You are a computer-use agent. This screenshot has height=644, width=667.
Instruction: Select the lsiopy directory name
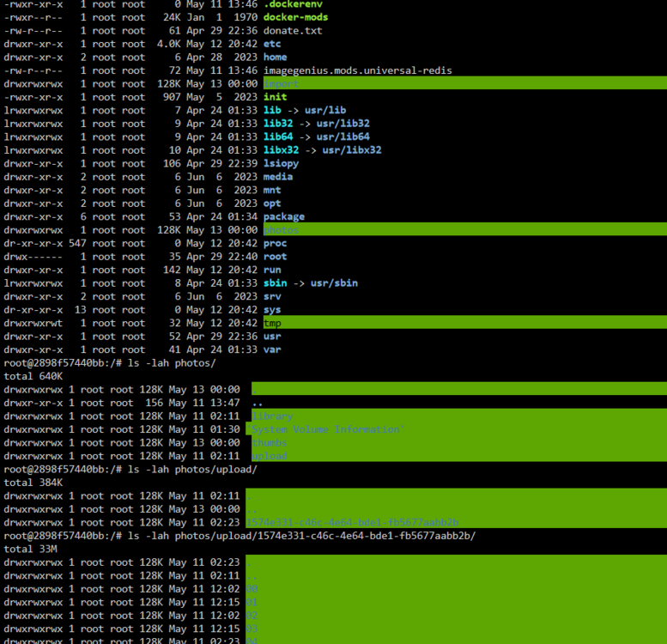point(281,164)
